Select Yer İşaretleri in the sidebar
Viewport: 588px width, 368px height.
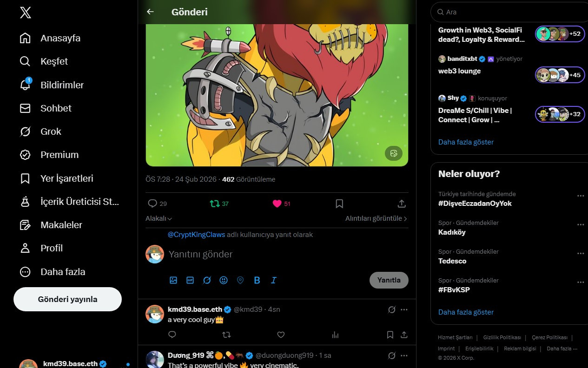[57, 178]
